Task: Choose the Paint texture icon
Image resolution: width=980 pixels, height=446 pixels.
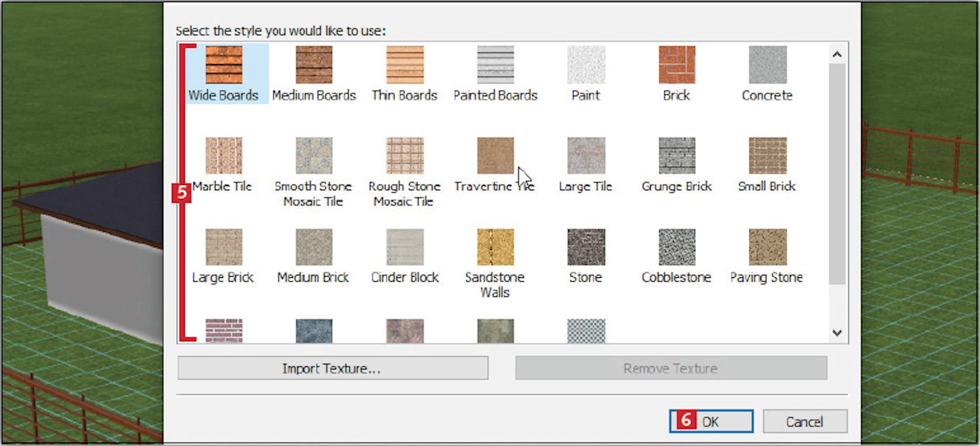Action: [586, 65]
